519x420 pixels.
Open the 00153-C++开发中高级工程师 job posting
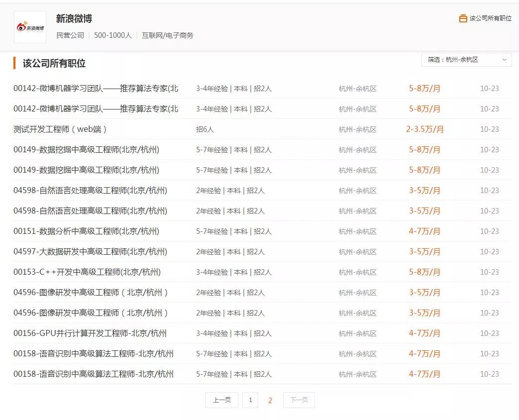pyautogui.click(x=87, y=272)
